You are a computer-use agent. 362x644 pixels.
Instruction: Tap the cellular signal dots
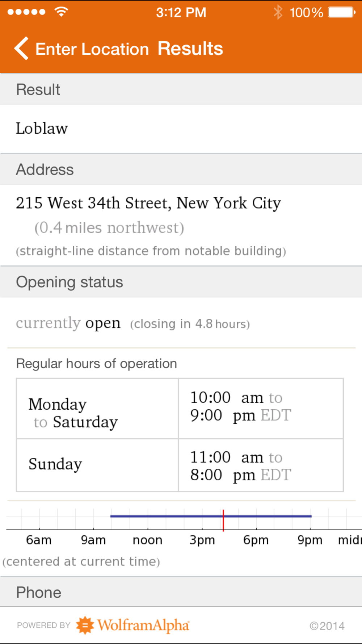tap(26, 12)
